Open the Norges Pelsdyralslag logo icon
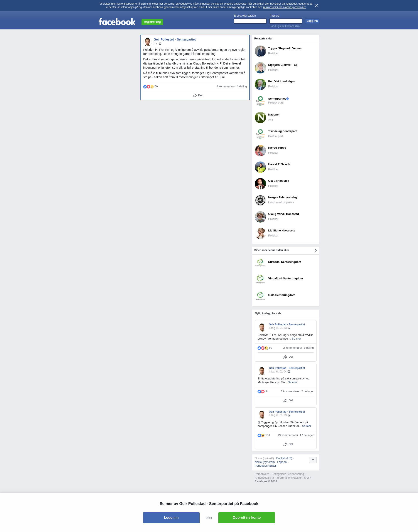418x532 pixels. coord(260,200)
